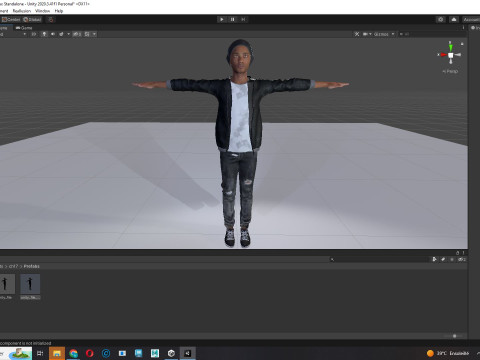Click the parent folder before Prefabs in breadcrumb
Viewport: 480px width, 360px height.
pyautogui.click(x=13, y=266)
